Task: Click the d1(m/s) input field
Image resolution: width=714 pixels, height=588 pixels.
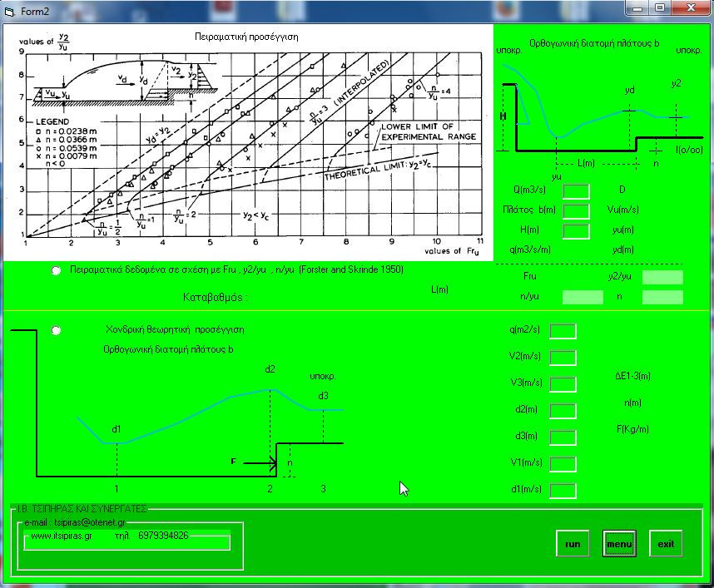Action: [x=563, y=491]
